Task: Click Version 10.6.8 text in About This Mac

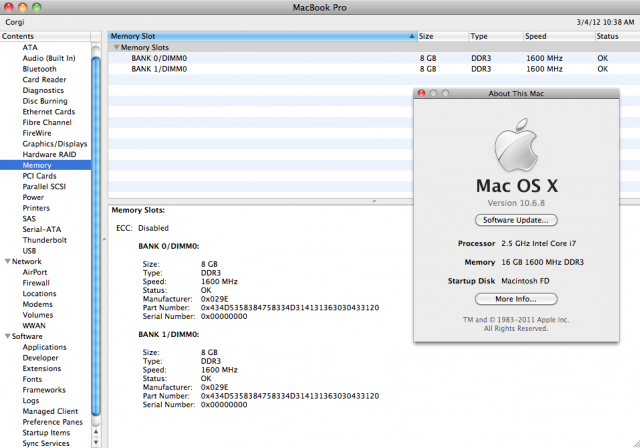Action: click(x=516, y=203)
